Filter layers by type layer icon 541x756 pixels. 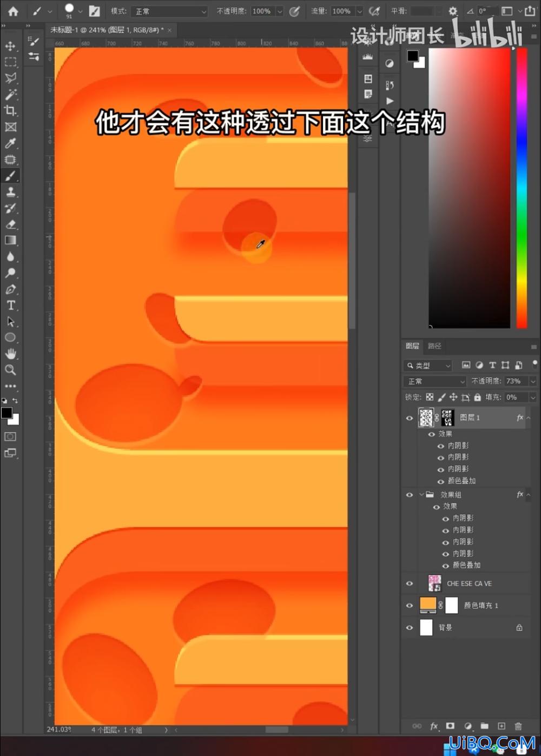pos(492,365)
